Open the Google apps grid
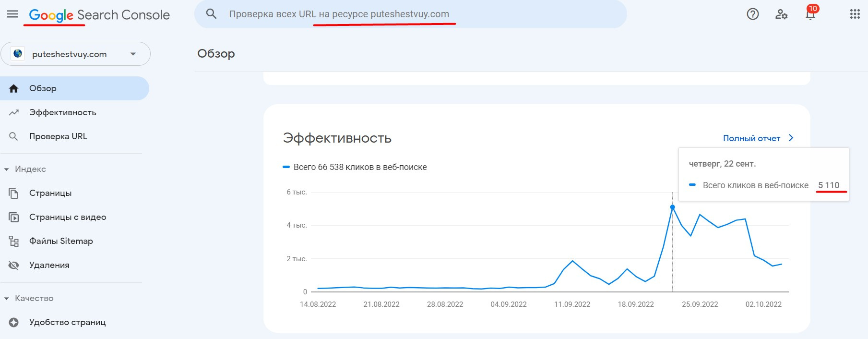Viewport: 868px width, 339px height. [855, 14]
